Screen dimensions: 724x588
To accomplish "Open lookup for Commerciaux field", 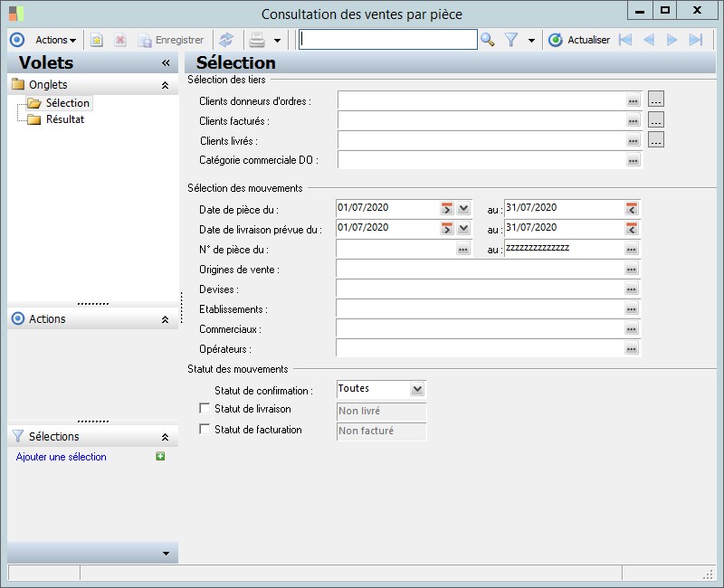I will [x=632, y=329].
